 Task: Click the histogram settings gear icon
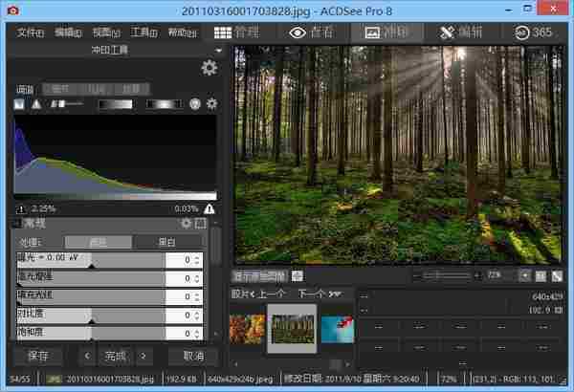(211, 104)
